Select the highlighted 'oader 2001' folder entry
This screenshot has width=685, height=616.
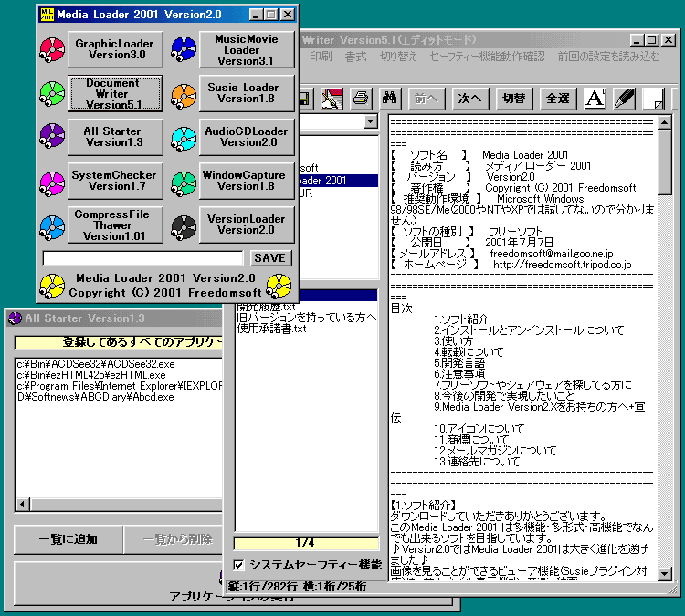[339, 181]
